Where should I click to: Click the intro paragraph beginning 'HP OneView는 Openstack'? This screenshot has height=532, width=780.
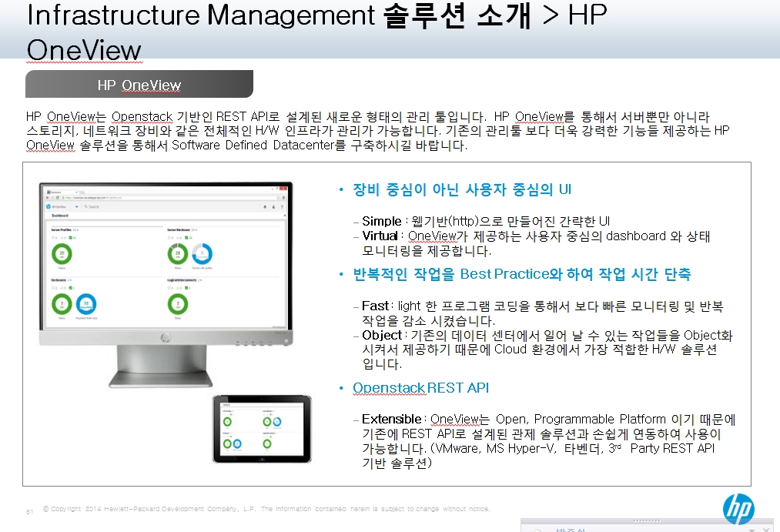click(x=377, y=131)
